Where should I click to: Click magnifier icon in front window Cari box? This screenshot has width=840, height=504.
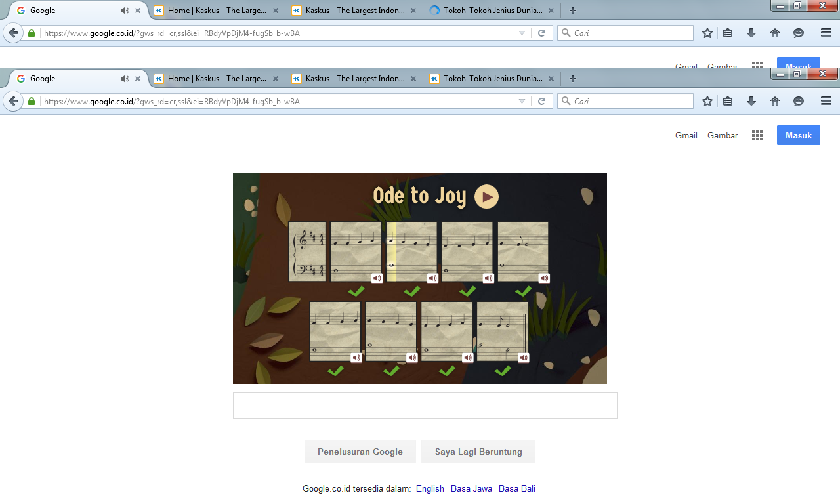click(566, 101)
